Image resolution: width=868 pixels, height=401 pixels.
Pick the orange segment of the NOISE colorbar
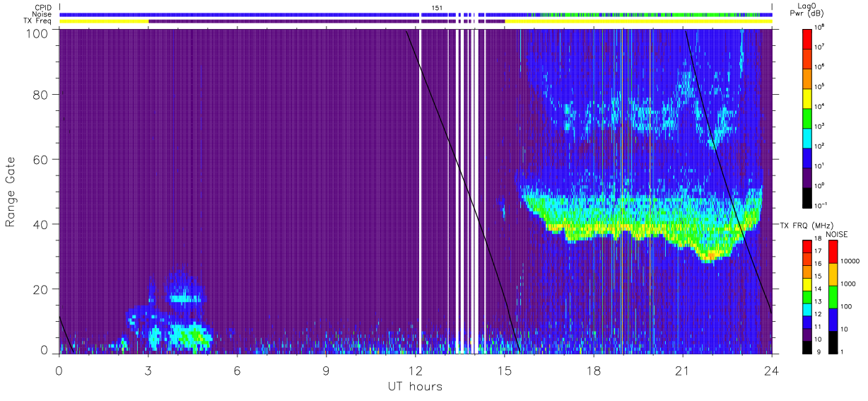tap(832, 274)
